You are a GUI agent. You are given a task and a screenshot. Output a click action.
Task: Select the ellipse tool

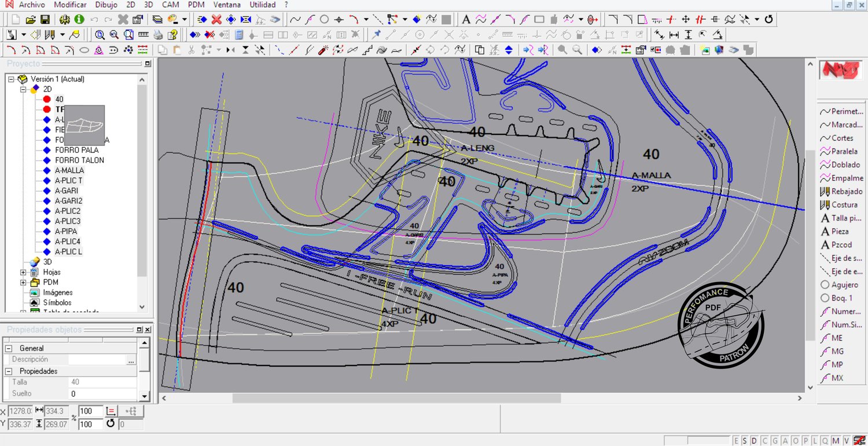(84, 50)
